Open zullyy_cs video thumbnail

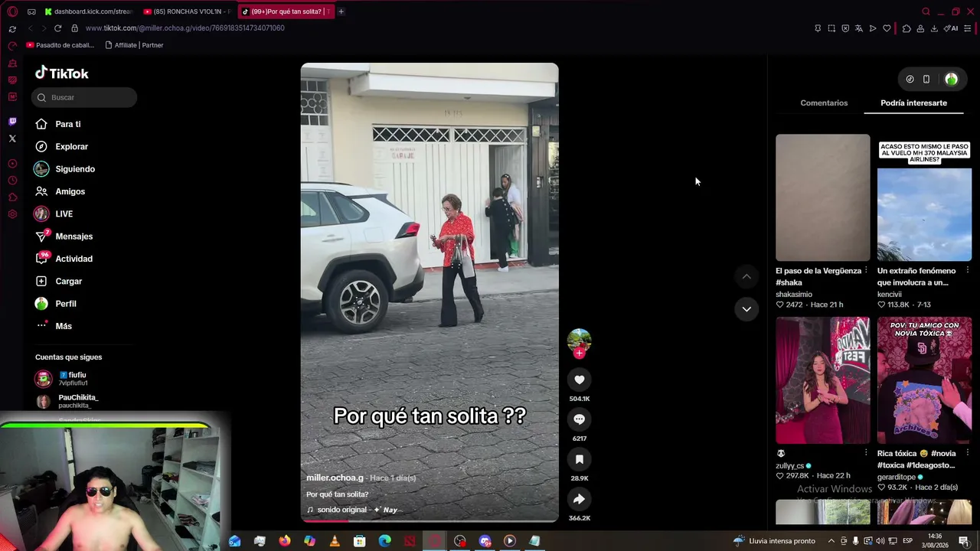coord(822,380)
